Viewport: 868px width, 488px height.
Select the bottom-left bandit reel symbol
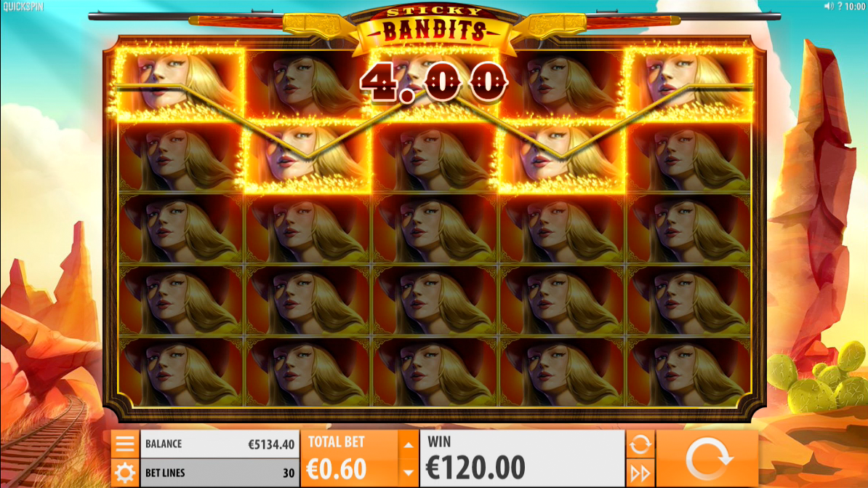coord(180,371)
